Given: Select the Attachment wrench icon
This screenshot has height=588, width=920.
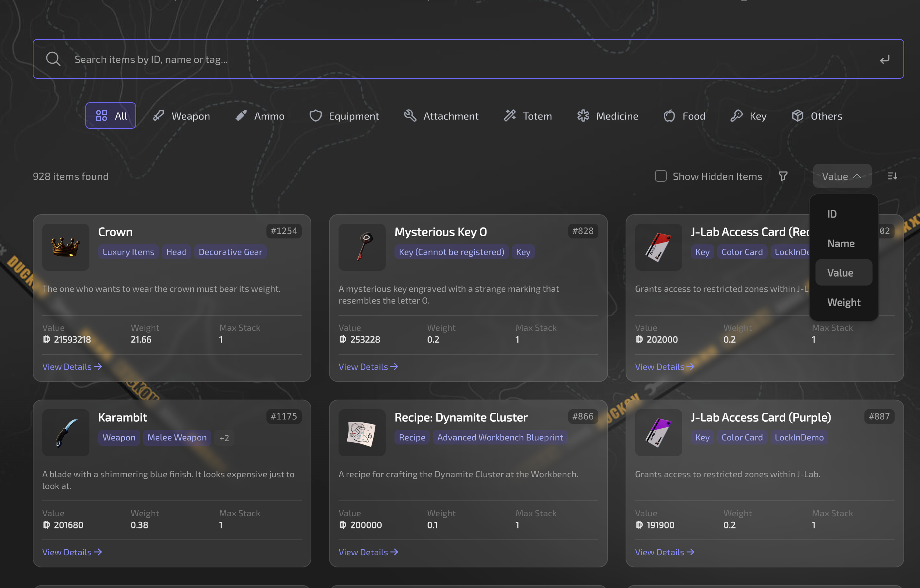Looking at the screenshot, I should click(x=410, y=116).
